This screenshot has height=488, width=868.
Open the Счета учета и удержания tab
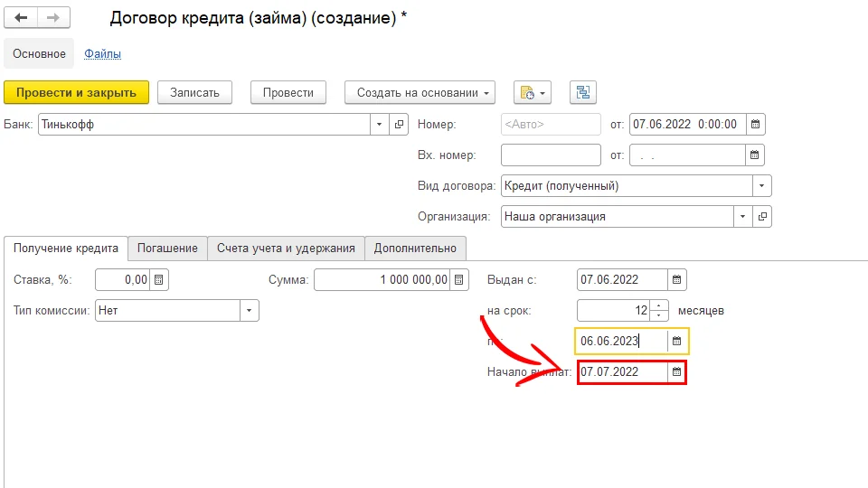(286, 249)
